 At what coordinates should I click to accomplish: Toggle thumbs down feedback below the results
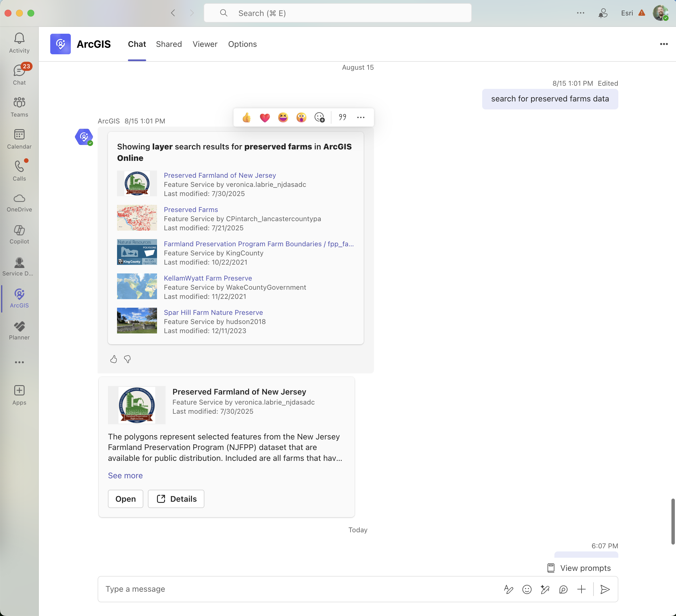[x=127, y=359]
